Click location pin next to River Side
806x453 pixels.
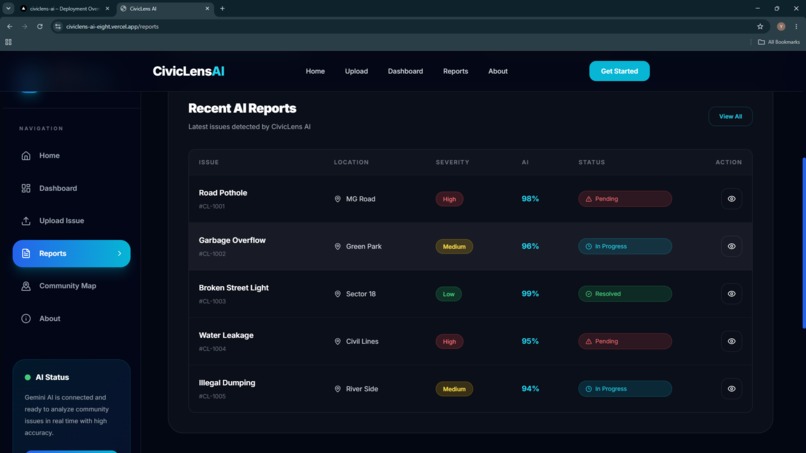(x=338, y=389)
